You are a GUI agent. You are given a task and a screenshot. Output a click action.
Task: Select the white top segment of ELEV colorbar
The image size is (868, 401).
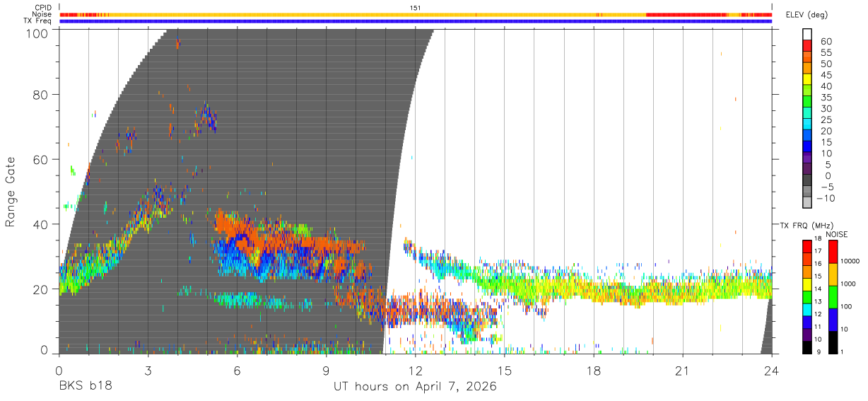point(807,35)
